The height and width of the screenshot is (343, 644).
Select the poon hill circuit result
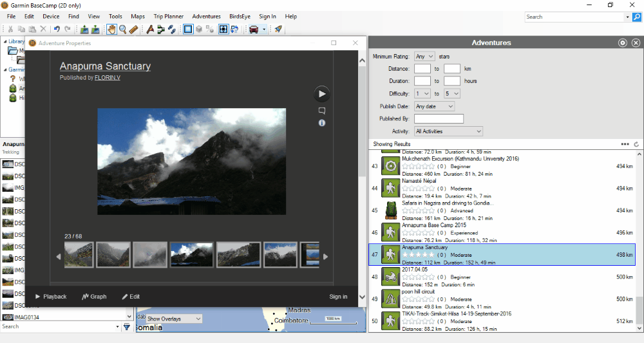502,299
